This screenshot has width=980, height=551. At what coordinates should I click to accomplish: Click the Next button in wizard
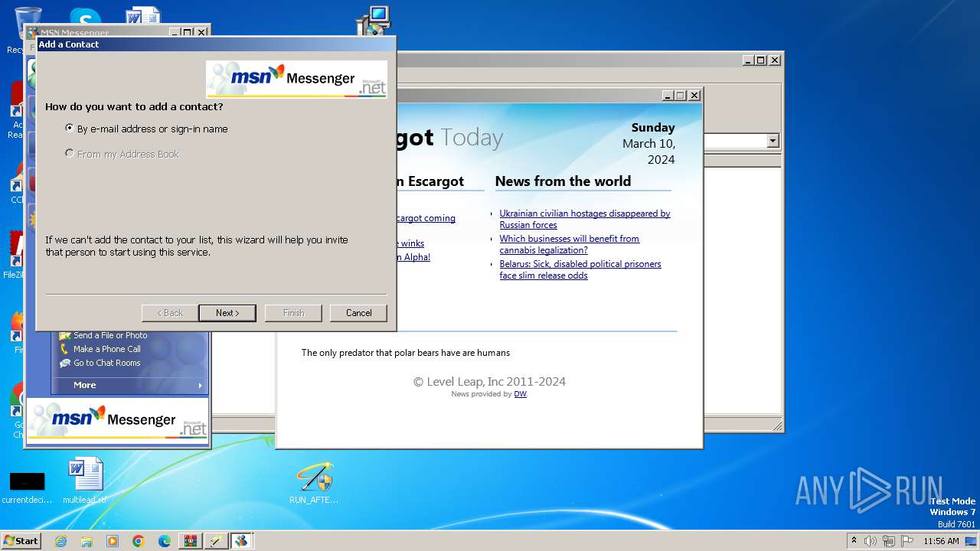(x=227, y=313)
